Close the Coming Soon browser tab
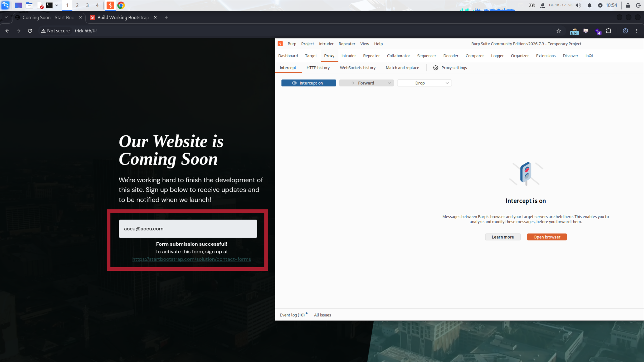This screenshot has height=362, width=644. click(80, 17)
